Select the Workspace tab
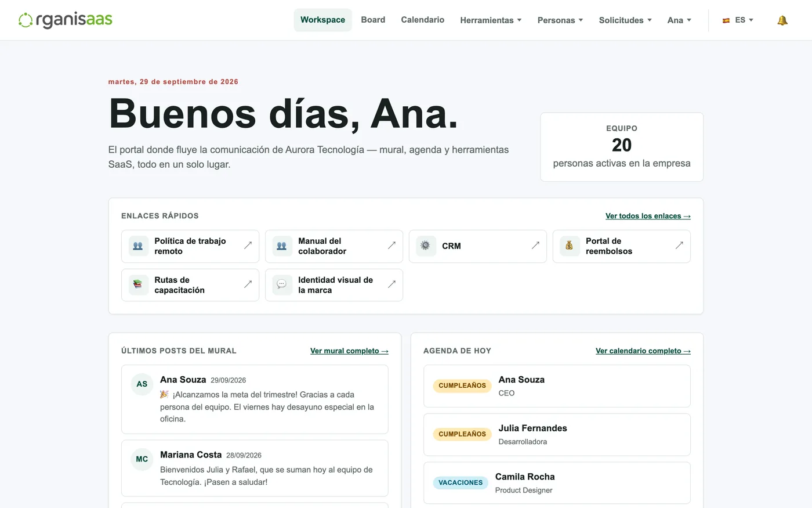Screen dimensions: 812x508 point(322,20)
